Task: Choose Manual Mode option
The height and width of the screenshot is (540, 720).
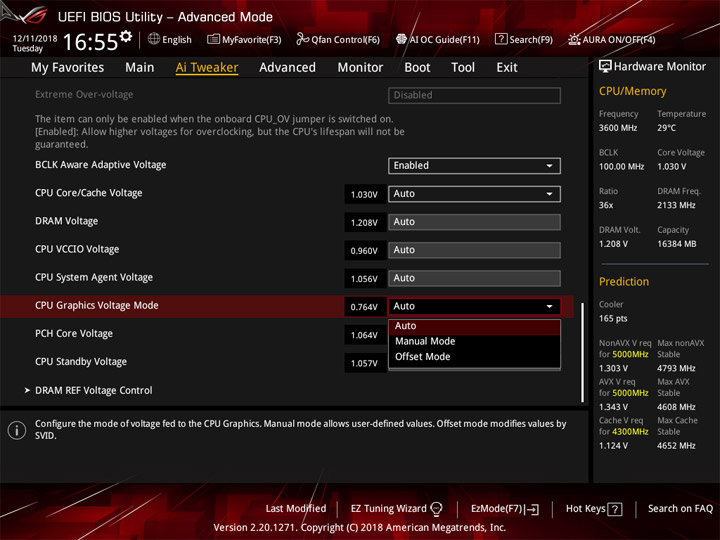Action: tap(474, 341)
